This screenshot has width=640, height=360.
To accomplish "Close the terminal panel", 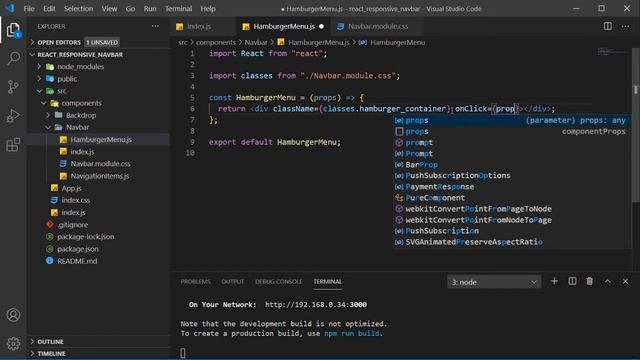I will [625, 281].
